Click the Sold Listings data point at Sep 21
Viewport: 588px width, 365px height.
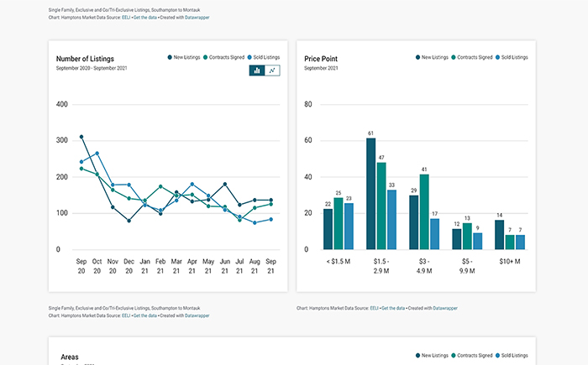pos(270,219)
